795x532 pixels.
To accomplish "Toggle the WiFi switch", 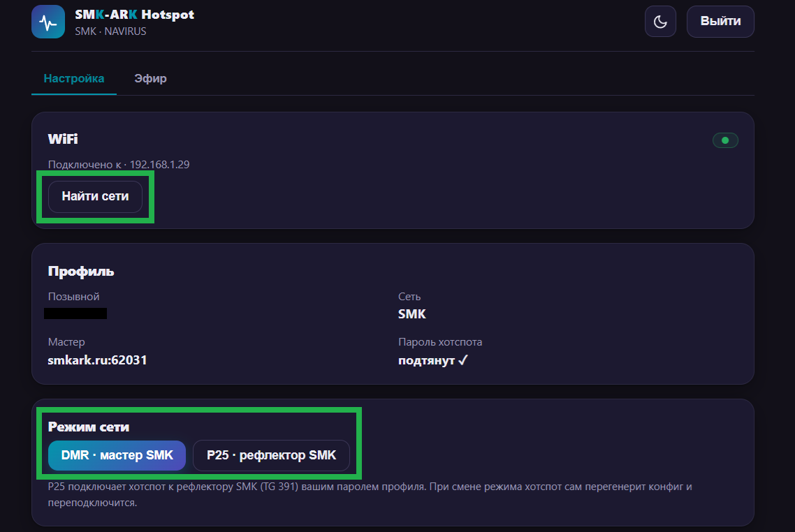I will 725,140.
